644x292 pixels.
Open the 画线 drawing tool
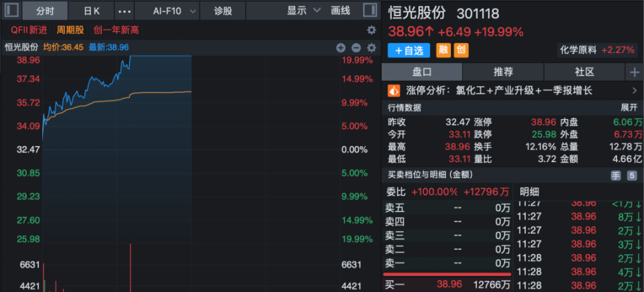pyautogui.click(x=341, y=11)
